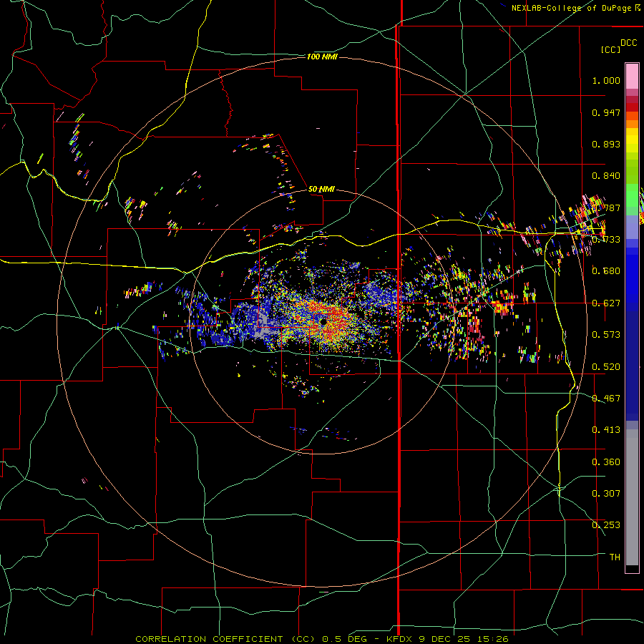Click the 50 NMI range ring label
Image resolution: width=644 pixels, height=644 pixels.
pyautogui.click(x=321, y=189)
